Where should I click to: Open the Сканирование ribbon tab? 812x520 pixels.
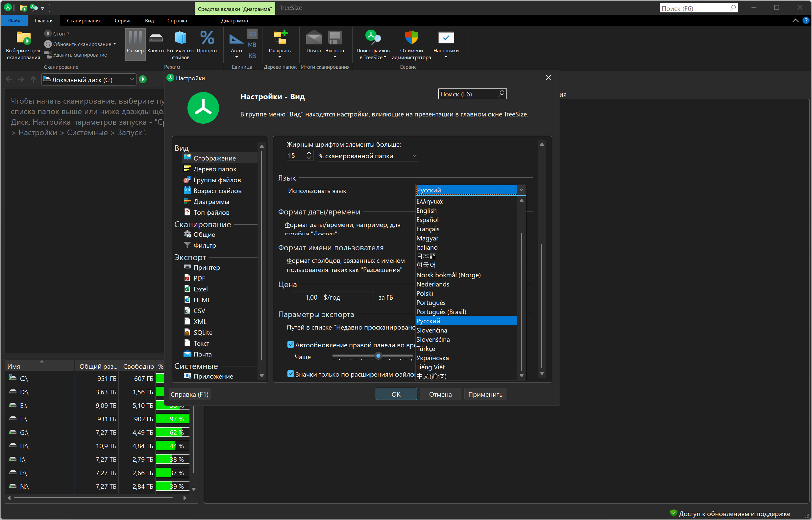[x=84, y=21]
